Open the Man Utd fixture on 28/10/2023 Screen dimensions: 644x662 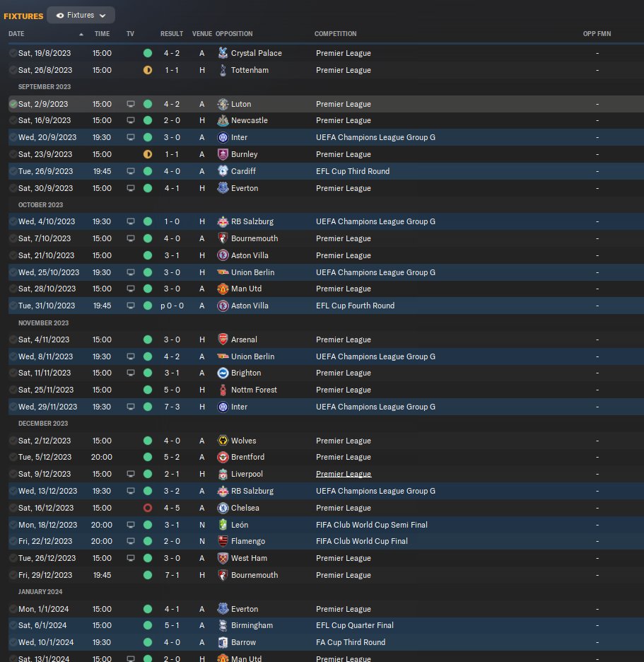[247, 289]
